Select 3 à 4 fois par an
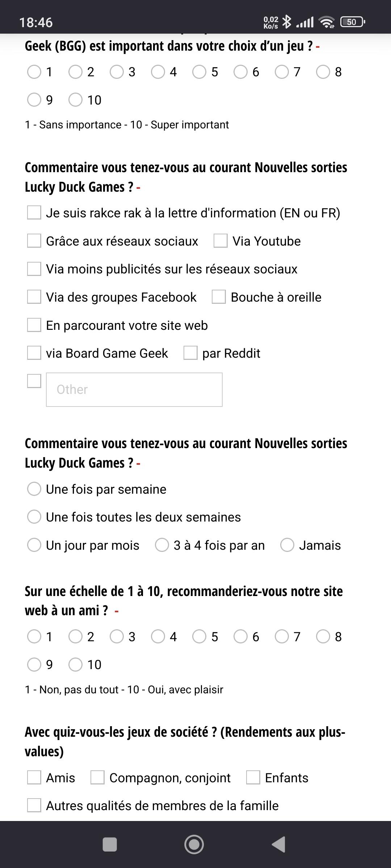The image size is (391, 868). tap(162, 545)
